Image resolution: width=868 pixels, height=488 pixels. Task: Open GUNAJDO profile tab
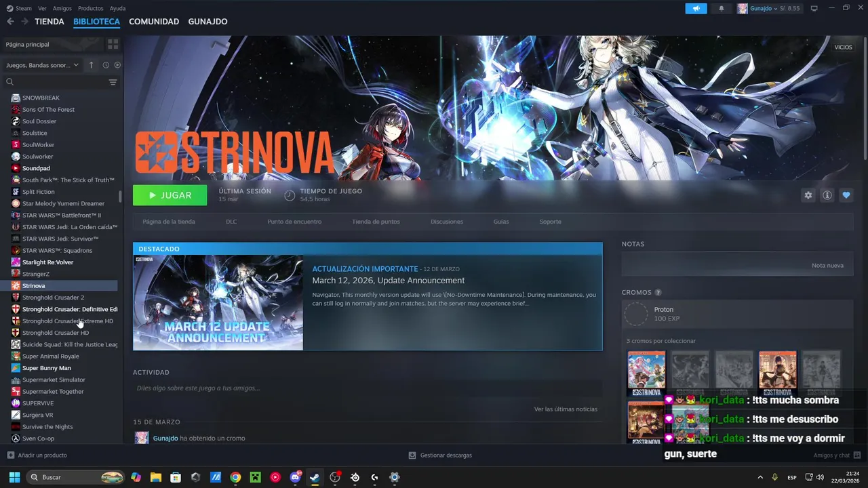[x=208, y=22]
